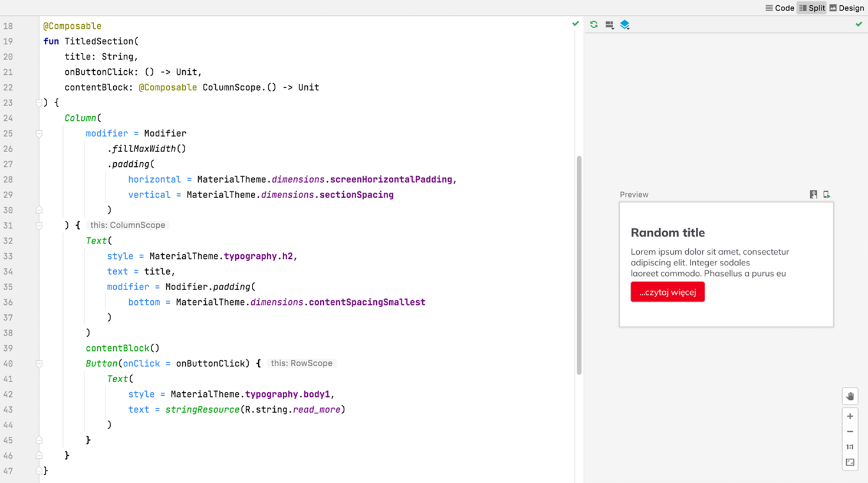Switch to Code view
The image size is (868, 483).
[780, 8]
